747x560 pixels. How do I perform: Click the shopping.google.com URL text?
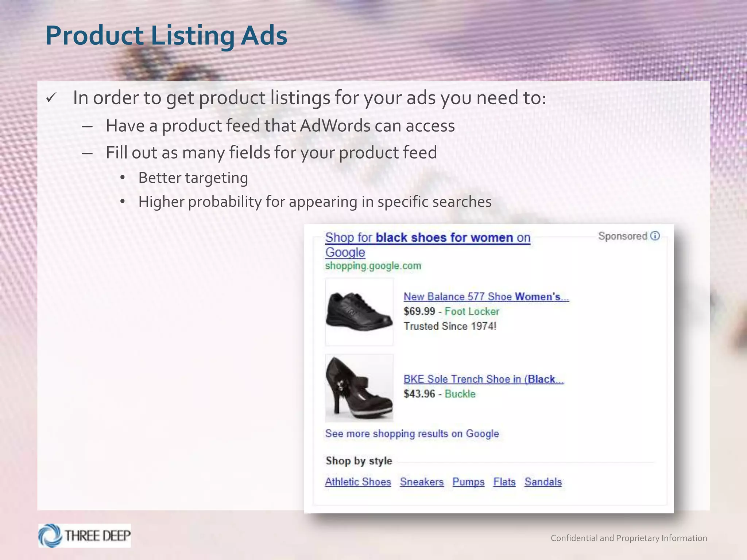(373, 266)
